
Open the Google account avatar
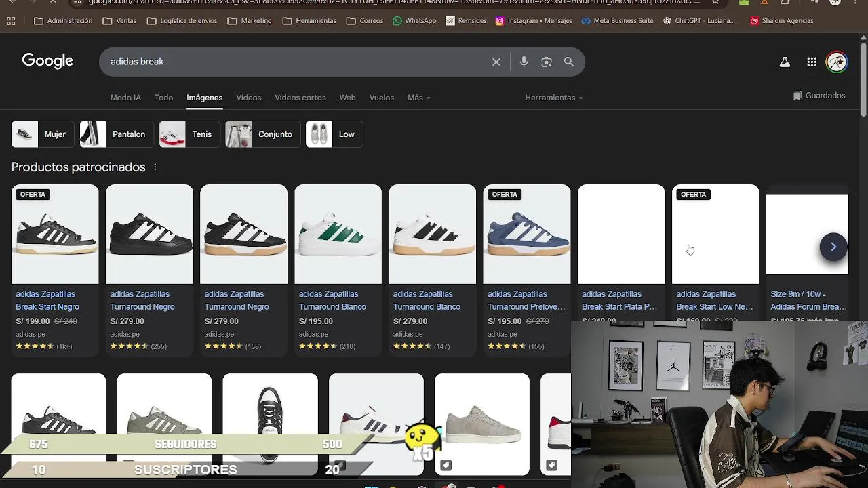[837, 62]
